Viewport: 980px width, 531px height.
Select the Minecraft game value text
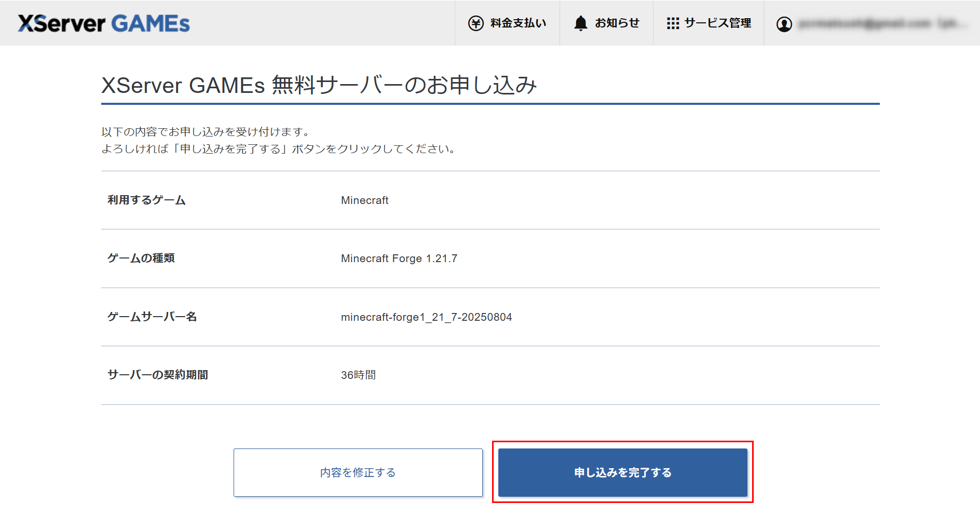[x=364, y=200]
